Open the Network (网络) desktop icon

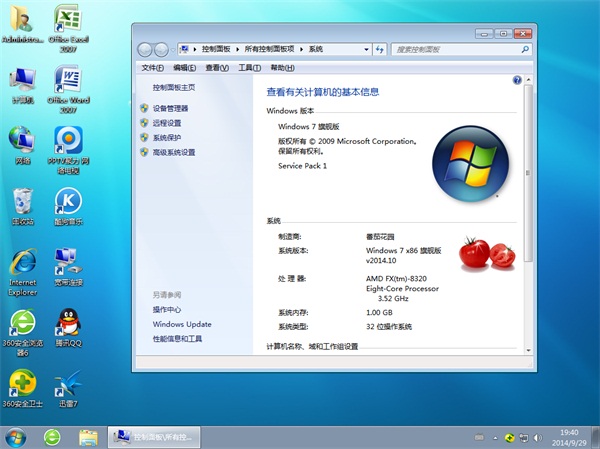[x=23, y=145]
